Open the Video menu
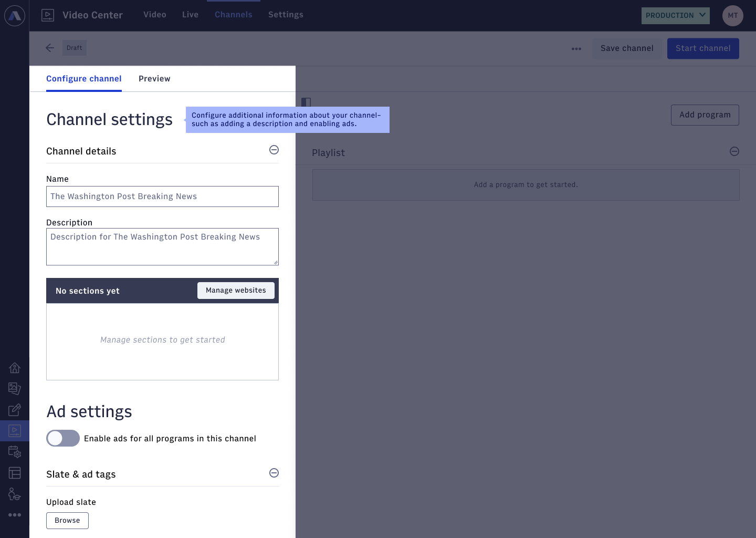The image size is (756, 538). pos(155,15)
